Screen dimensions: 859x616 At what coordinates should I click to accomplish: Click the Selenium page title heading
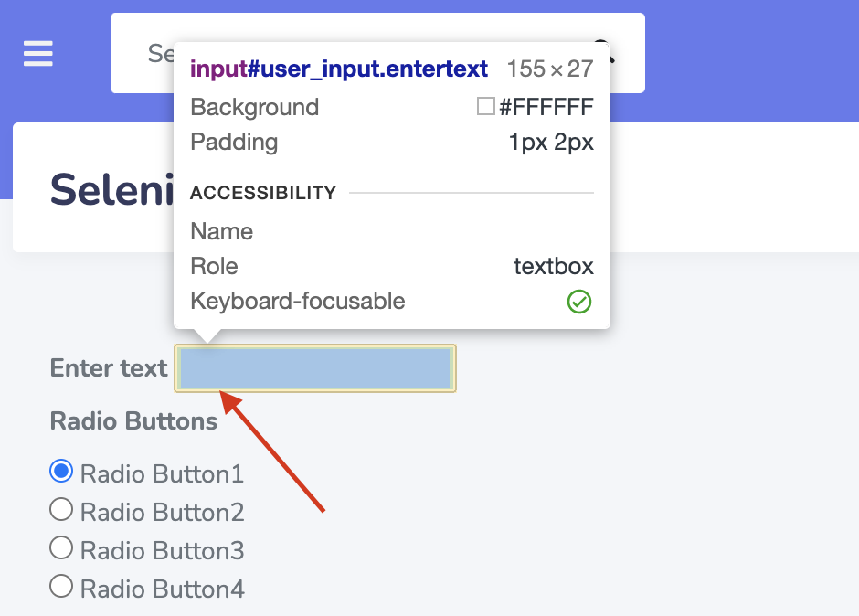[112, 189]
